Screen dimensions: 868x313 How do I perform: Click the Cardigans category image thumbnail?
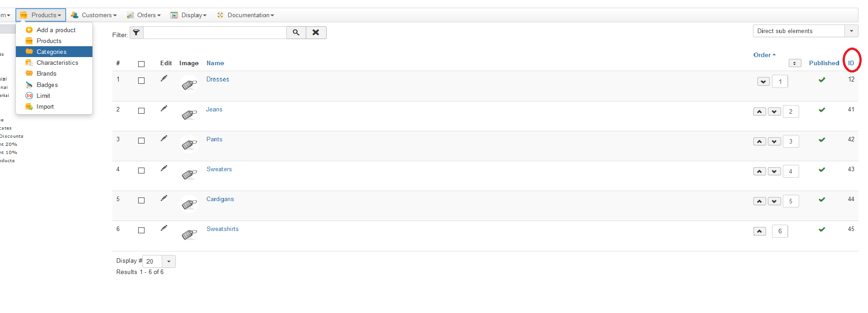189,204
